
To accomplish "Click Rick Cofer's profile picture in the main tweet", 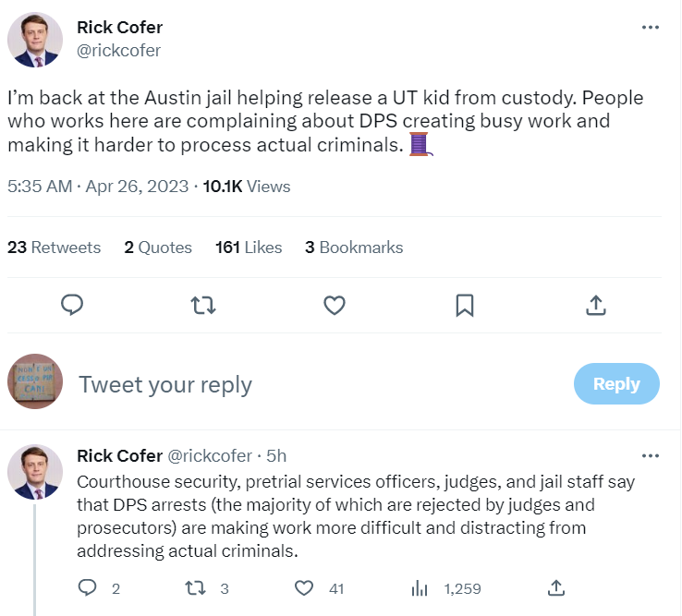I will point(35,40).
